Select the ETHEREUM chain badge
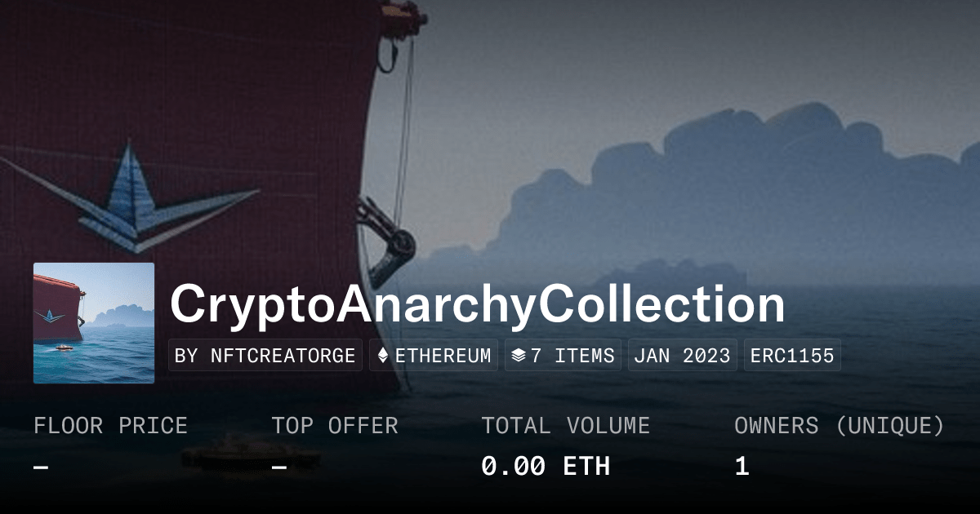 [434, 356]
